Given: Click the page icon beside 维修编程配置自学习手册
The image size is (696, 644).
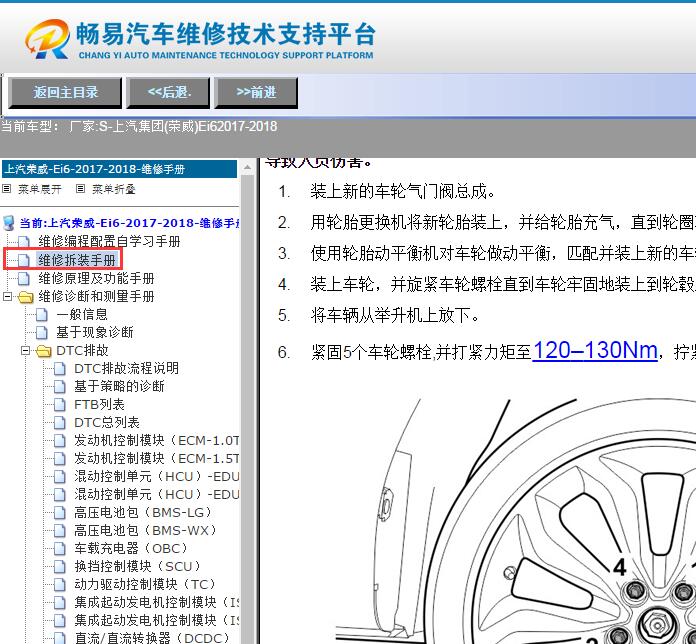Looking at the screenshot, I should [x=24, y=242].
